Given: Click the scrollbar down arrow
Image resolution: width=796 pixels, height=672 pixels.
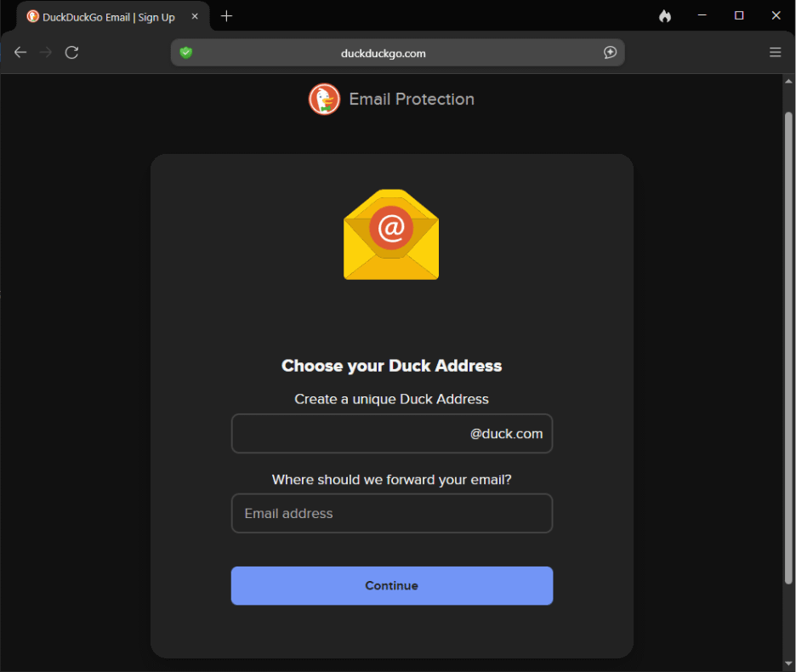Looking at the screenshot, I should click(x=788, y=663).
